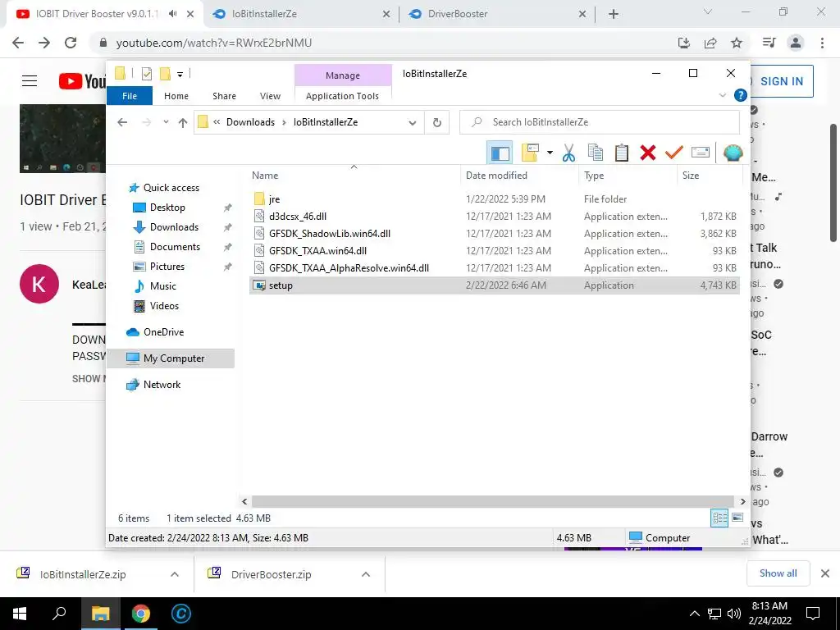This screenshot has height=630, width=840.
Task: Click Show all downloads button
Action: pyautogui.click(x=778, y=573)
